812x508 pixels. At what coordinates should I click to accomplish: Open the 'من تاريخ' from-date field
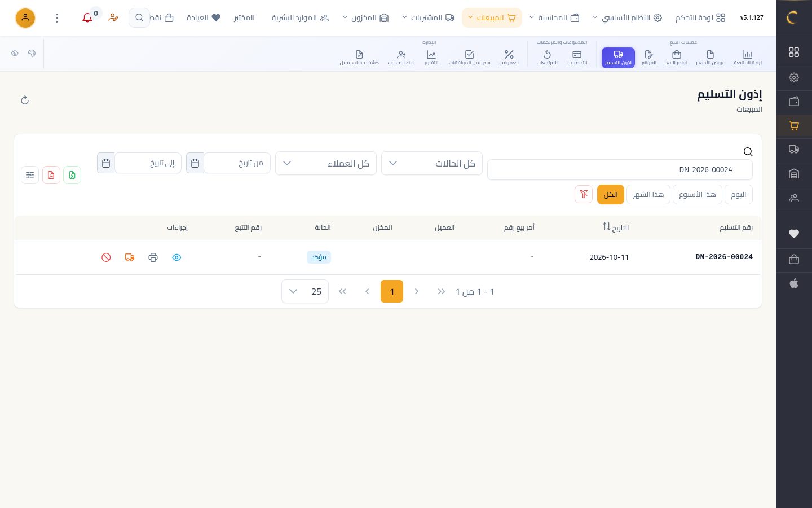237,163
